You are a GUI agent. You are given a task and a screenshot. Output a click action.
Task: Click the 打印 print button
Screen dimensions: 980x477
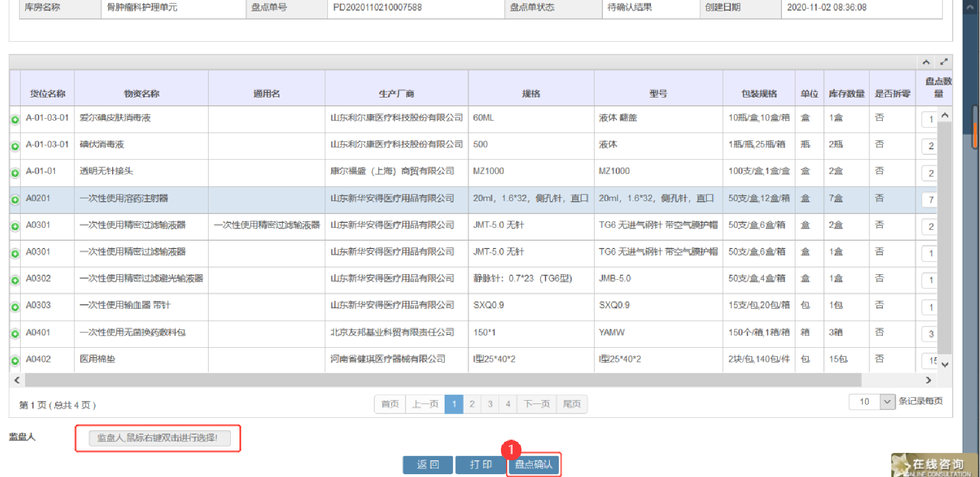(480, 465)
